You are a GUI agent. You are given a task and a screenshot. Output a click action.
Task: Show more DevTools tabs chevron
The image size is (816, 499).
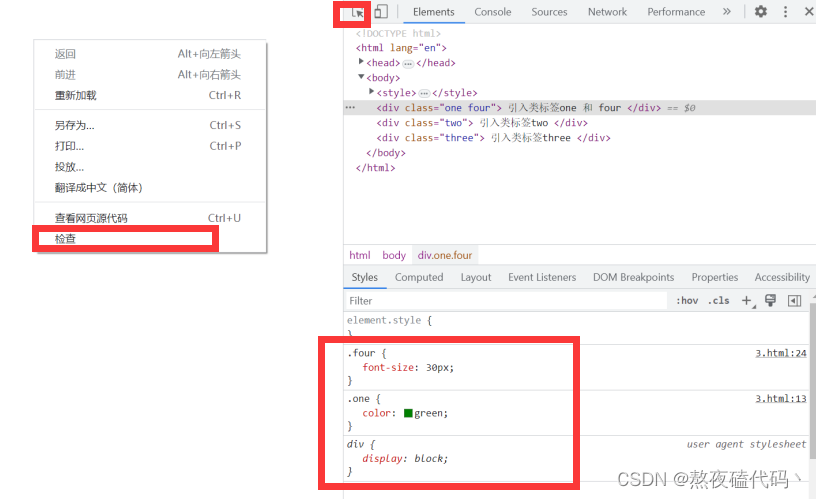[726, 11]
